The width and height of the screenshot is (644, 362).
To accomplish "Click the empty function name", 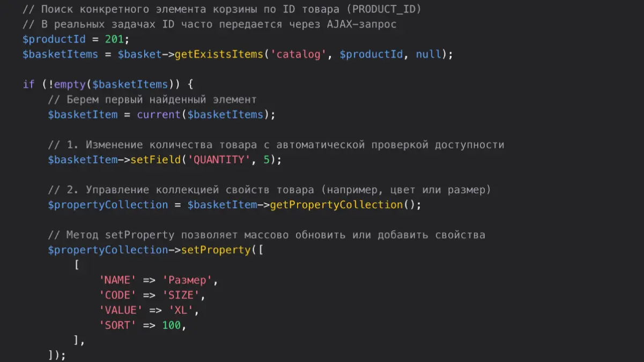I will [70, 84].
